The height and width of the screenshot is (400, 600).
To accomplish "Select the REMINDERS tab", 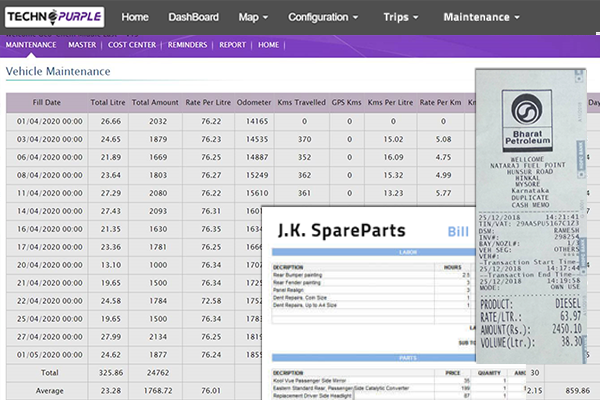I will tap(187, 45).
